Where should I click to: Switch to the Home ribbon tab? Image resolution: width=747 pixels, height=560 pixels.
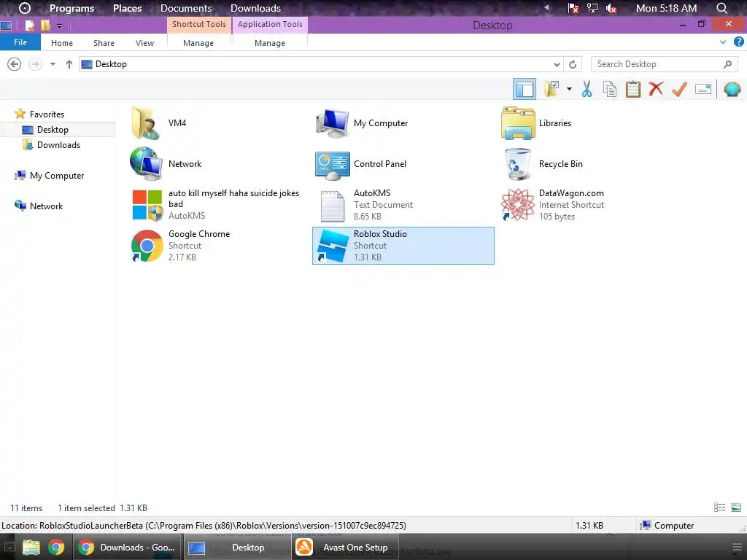coord(62,43)
